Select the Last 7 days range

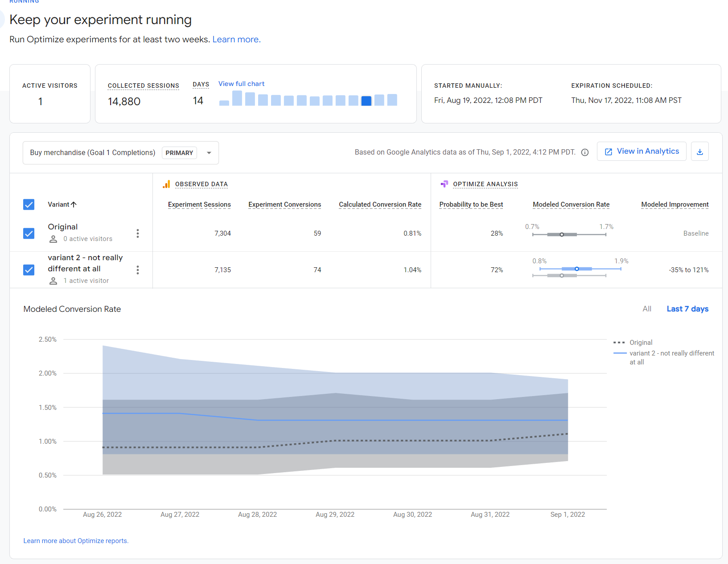tap(687, 309)
